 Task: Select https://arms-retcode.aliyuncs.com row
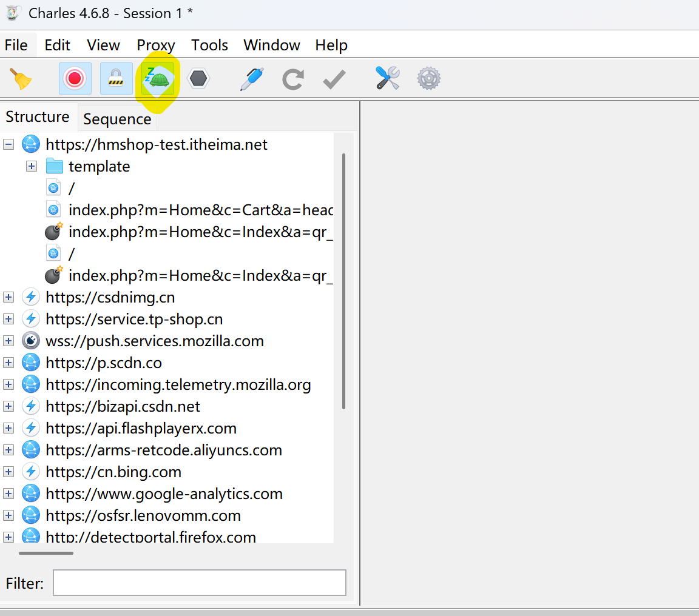[164, 450]
